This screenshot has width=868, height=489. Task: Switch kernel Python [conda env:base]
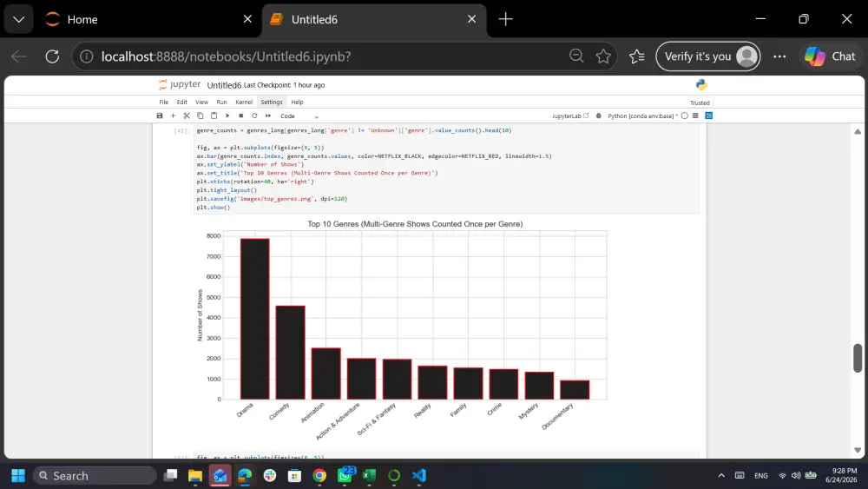(641, 116)
